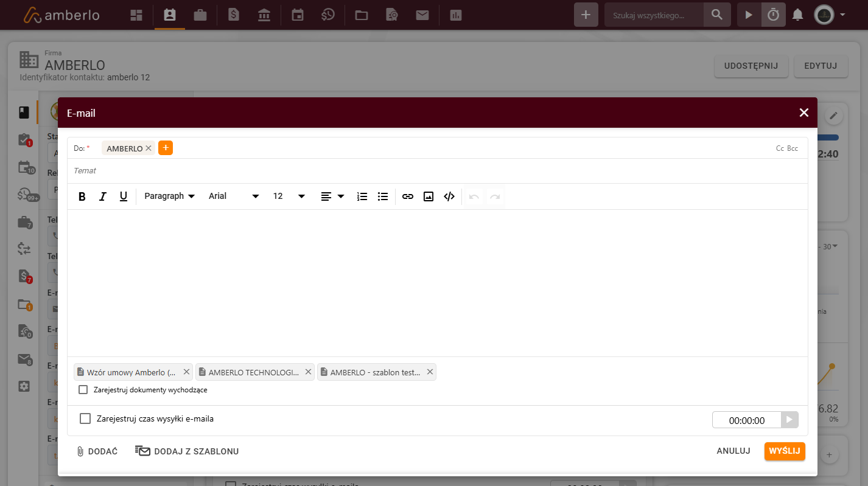The height and width of the screenshot is (486, 868).
Task: Open the email envelope icon in top bar
Action: pyautogui.click(x=422, y=15)
